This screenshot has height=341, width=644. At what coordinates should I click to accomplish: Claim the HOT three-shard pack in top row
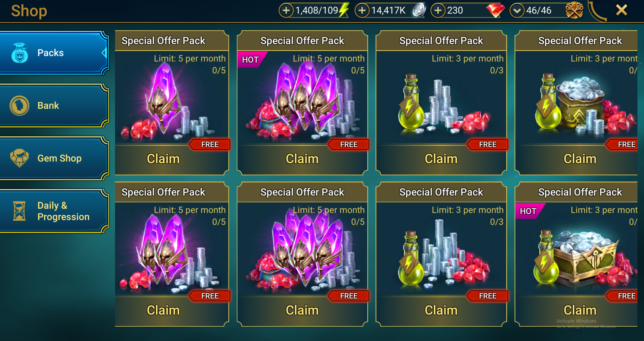click(302, 159)
